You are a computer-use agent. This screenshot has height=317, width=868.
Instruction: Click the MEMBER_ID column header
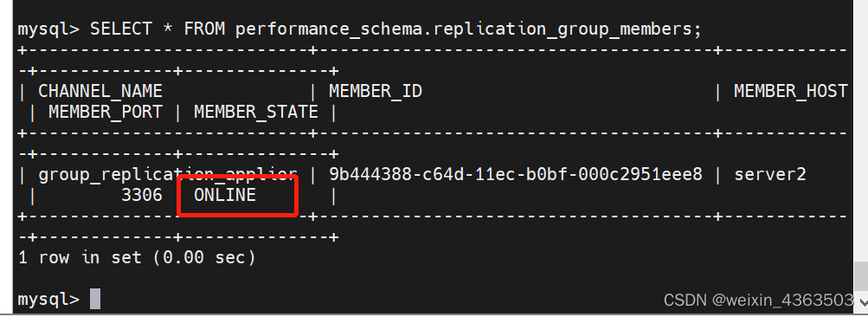tap(376, 92)
